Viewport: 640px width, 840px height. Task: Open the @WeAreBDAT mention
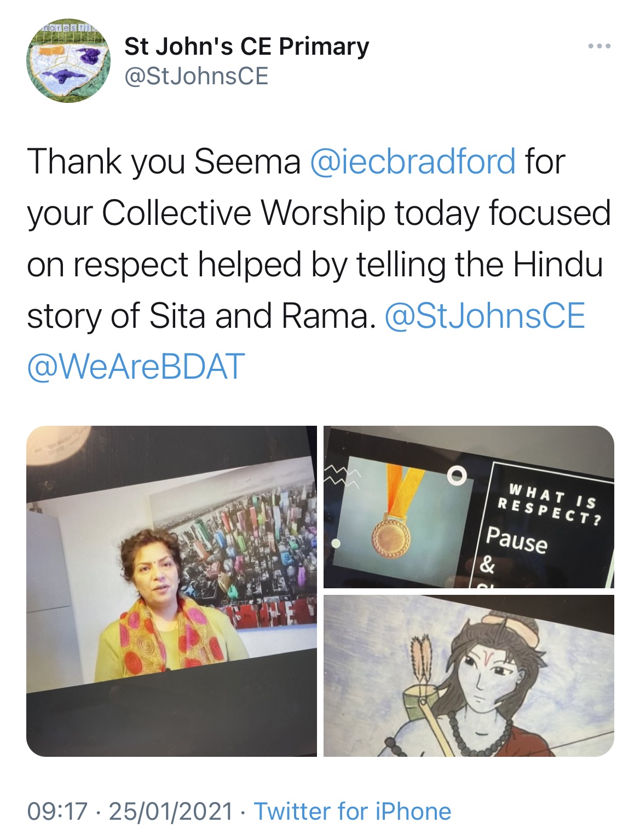[x=136, y=367]
